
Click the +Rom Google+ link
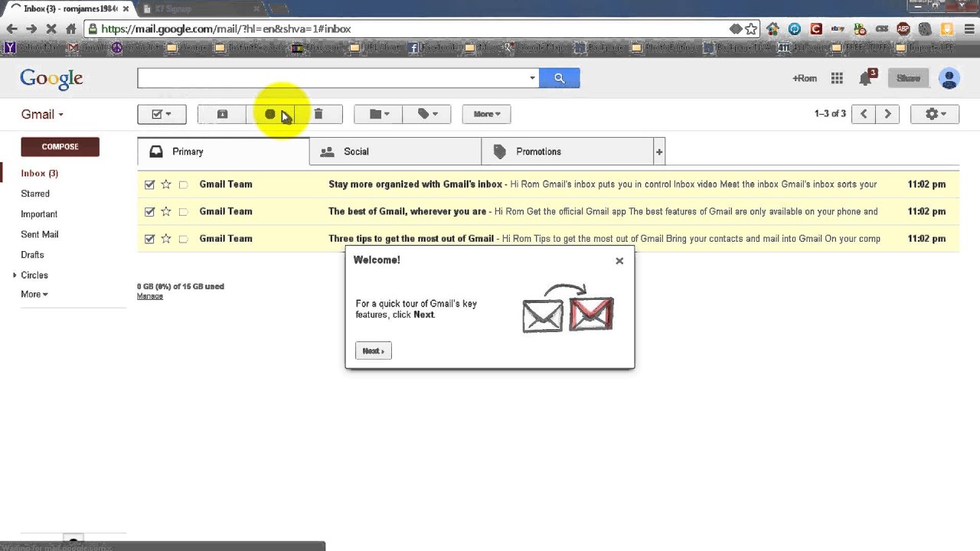coord(805,78)
